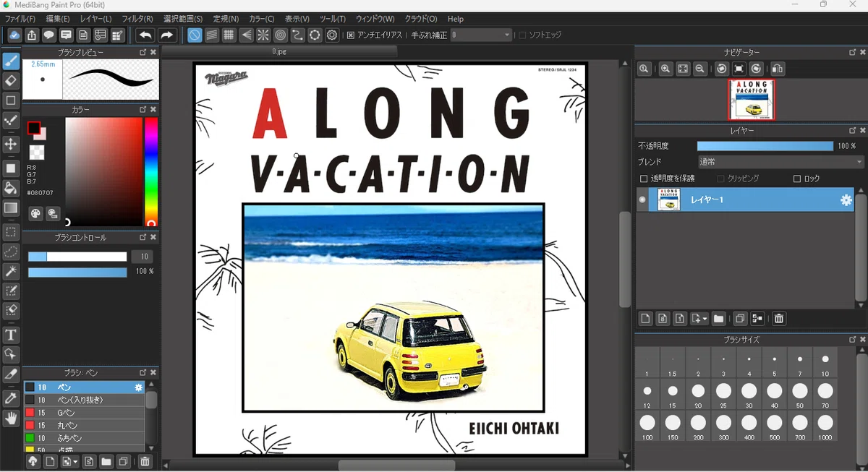Image resolution: width=868 pixels, height=472 pixels.
Task: Select the 0.jpg document tab
Action: [279, 52]
